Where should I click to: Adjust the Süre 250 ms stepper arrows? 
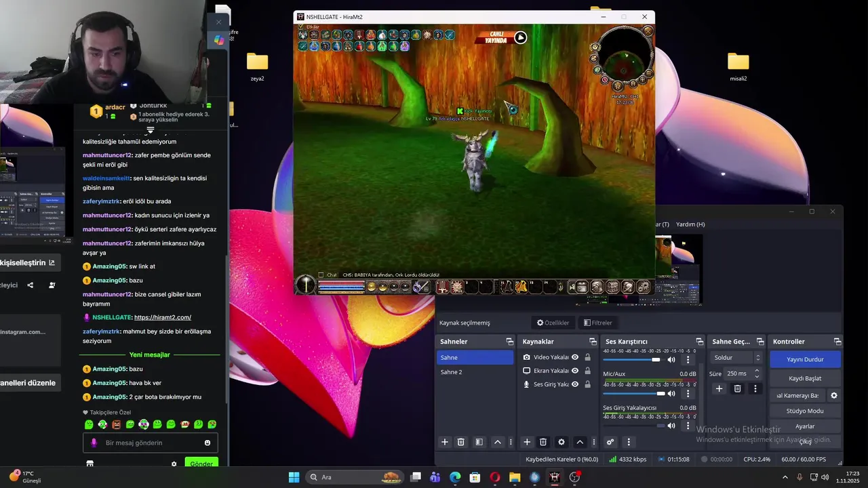click(757, 373)
